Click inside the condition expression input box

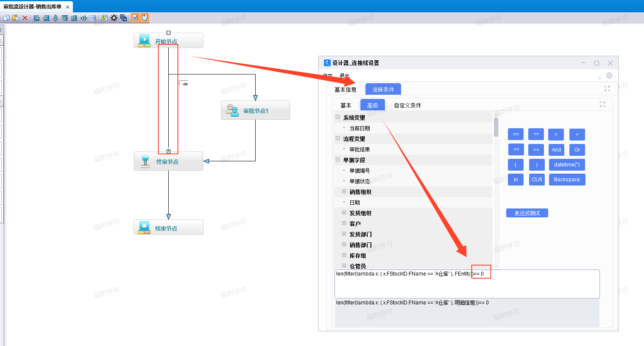pos(467,284)
